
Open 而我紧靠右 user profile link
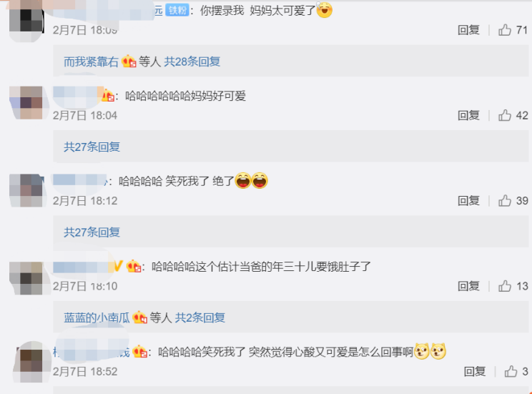tap(91, 61)
